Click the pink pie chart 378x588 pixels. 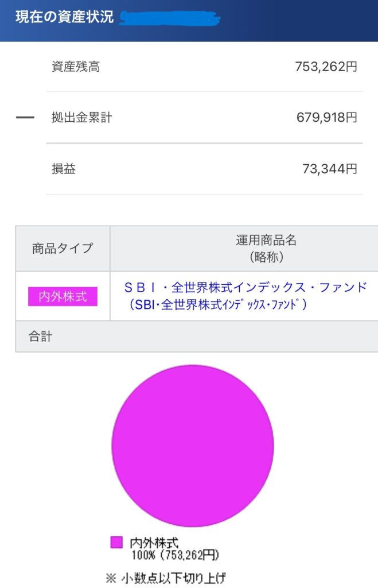[193, 446]
